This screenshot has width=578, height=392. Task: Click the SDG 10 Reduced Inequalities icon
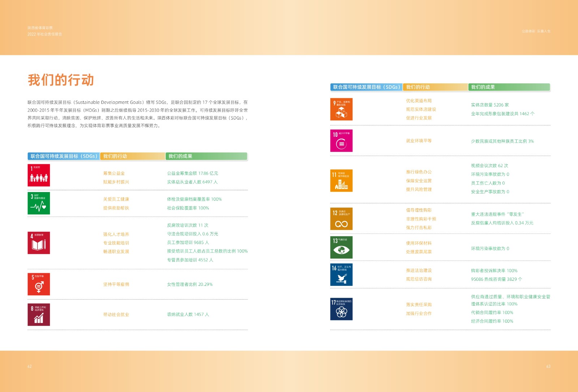point(341,140)
